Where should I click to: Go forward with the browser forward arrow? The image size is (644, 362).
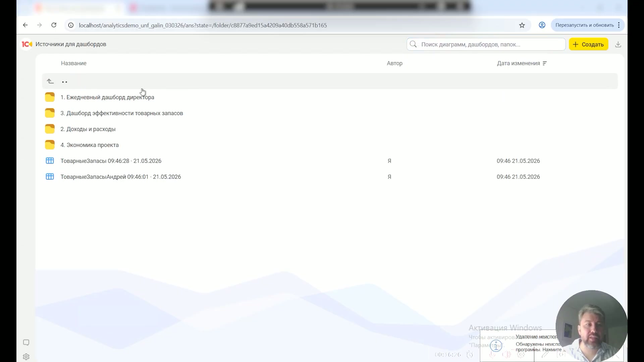40,25
